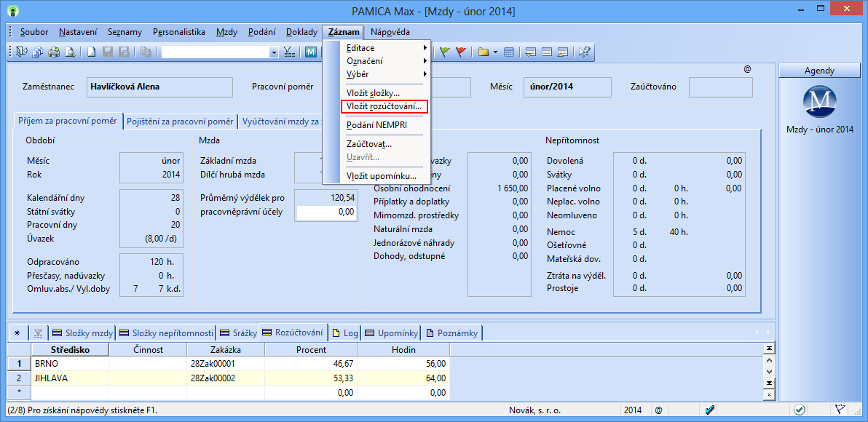Click the exit door icon in the toolbar
Screen dimensions: 868x422
[22, 52]
